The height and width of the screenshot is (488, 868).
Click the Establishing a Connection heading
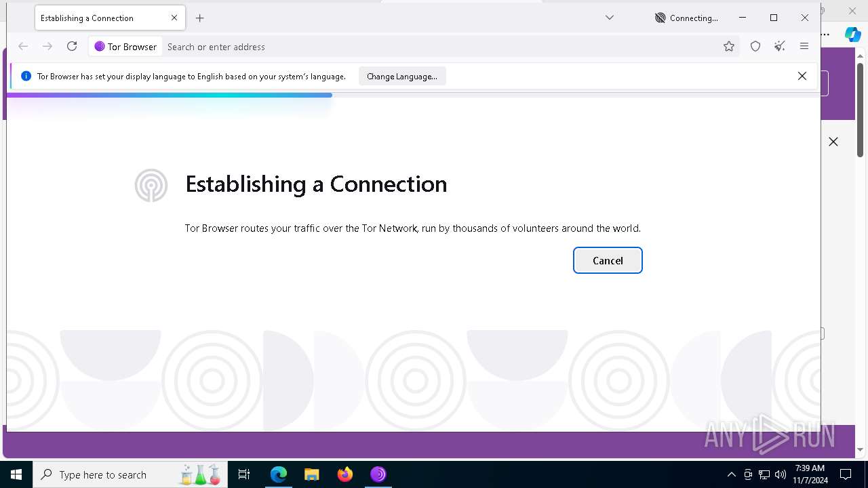tap(316, 184)
